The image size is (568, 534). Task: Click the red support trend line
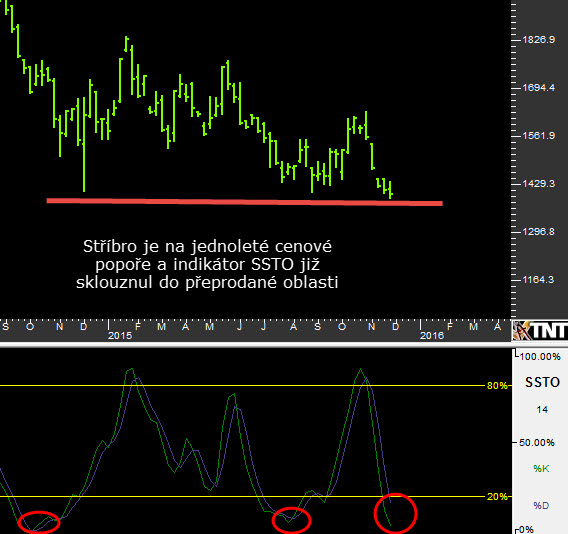(x=245, y=202)
